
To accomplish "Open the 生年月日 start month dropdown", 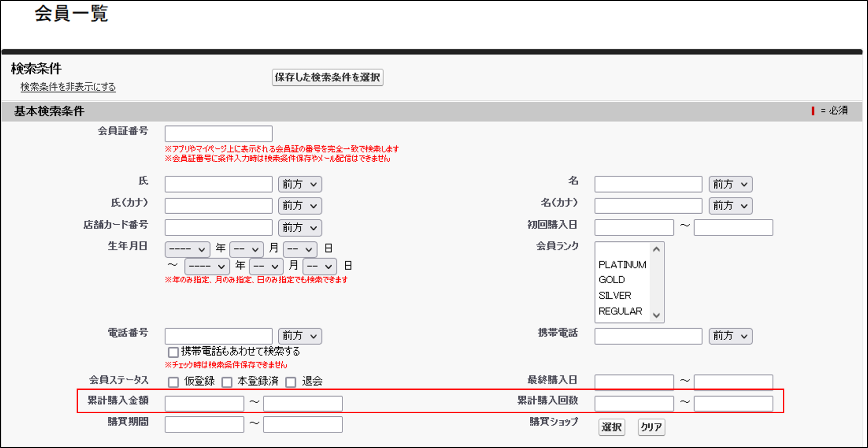I will [246, 249].
